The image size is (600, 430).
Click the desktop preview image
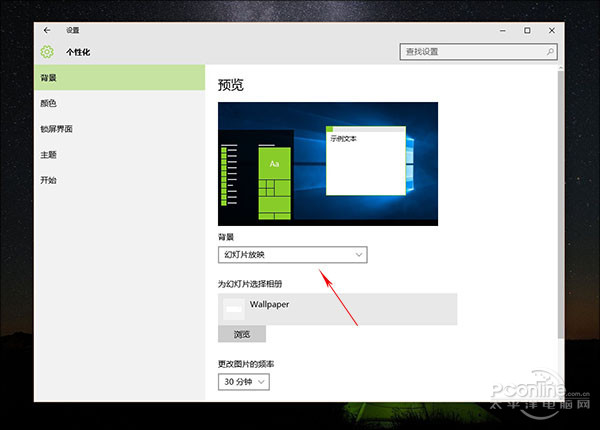pyautogui.click(x=328, y=164)
